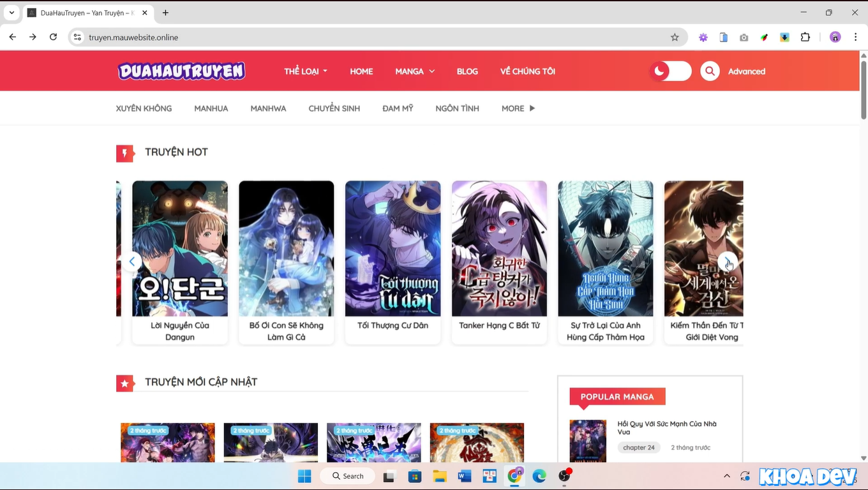This screenshot has height=490, width=868.
Task: Open Chrome extensions puzzle menu
Action: coord(805,38)
